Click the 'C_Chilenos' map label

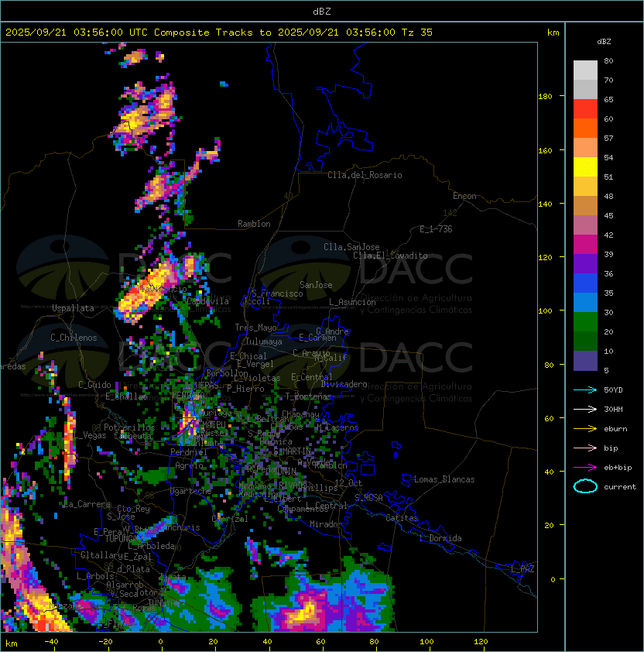coord(74,338)
